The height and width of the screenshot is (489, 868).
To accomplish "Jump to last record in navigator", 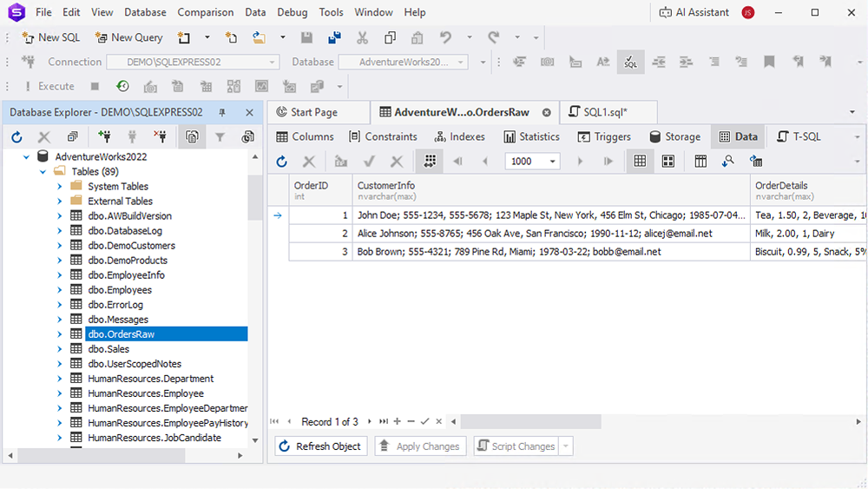I will coord(384,421).
